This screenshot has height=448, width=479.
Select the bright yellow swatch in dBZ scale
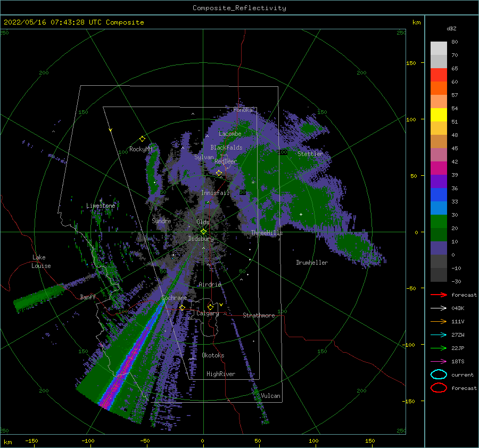439,115
